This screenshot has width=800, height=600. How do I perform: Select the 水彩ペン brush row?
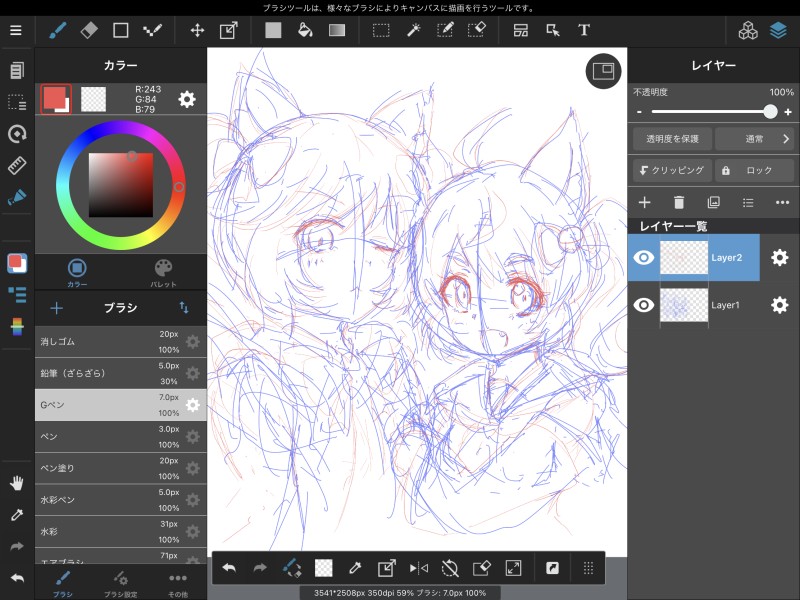pos(120,500)
